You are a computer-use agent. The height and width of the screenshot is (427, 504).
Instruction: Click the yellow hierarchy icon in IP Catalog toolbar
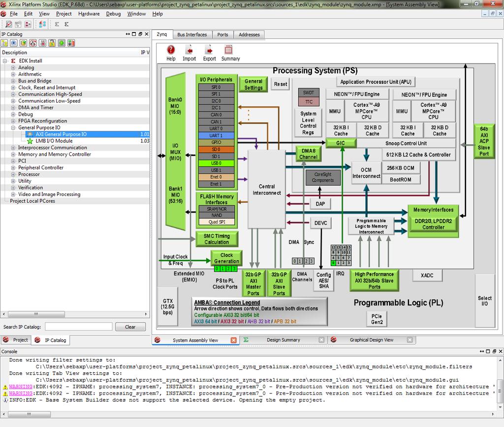pyautogui.click(x=4, y=43)
